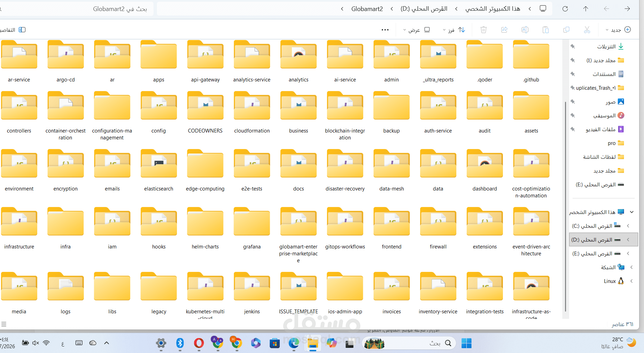Select the admin folder
Image resolution: width=644 pixels, height=353 pixels.
[392, 62]
